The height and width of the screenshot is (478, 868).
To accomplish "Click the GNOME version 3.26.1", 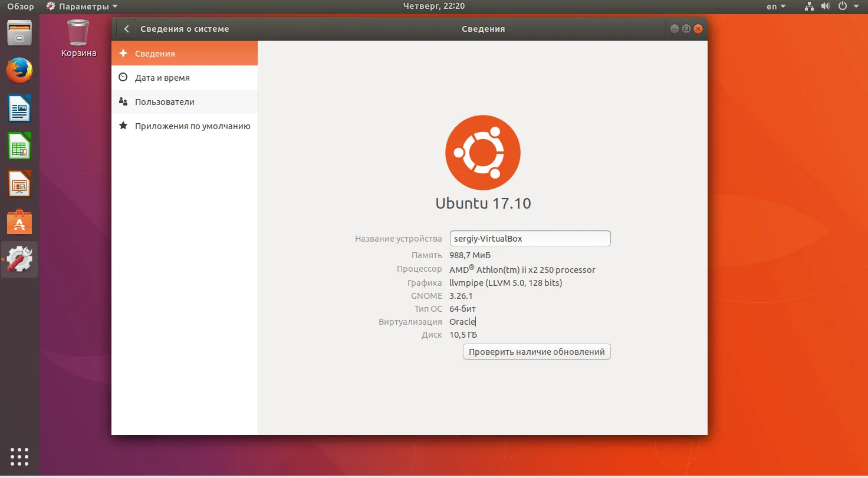I will pos(461,296).
